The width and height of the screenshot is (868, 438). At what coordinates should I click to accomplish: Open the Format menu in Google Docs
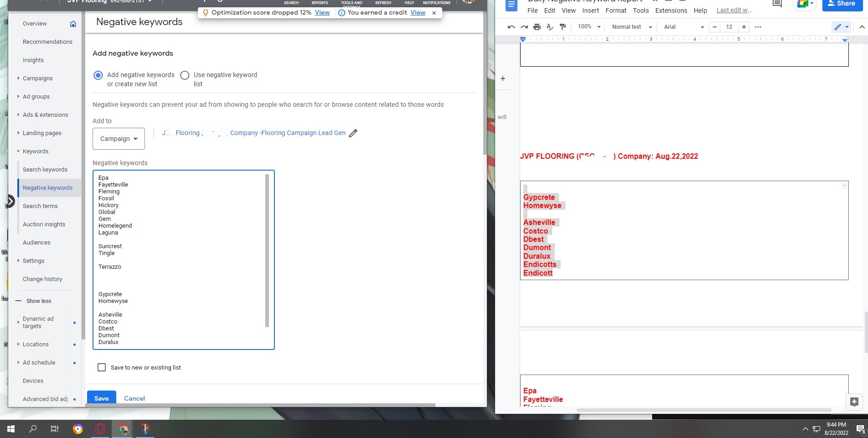pos(616,10)
